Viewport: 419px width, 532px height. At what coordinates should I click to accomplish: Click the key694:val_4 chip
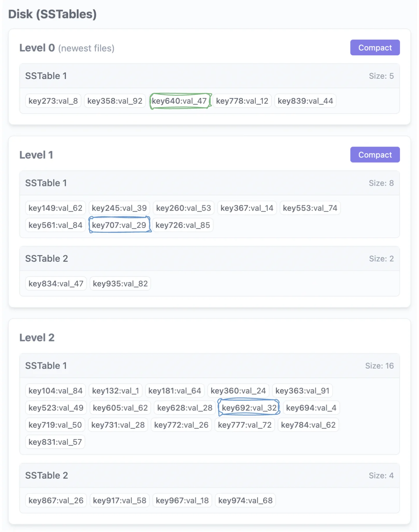(x=311, y=408)
